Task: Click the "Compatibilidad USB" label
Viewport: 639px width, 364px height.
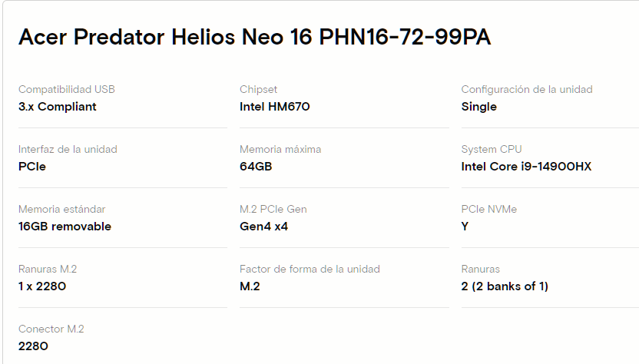Action: click(x=67, y=89)
